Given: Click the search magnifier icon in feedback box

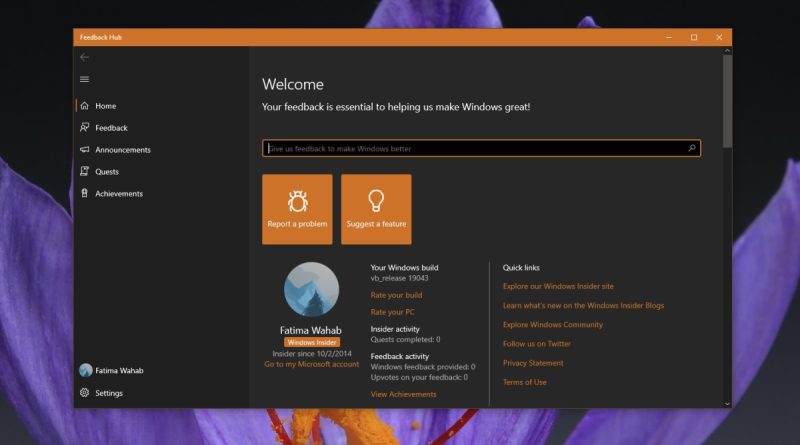Looking at the screenshot, I should pos(692,148).
